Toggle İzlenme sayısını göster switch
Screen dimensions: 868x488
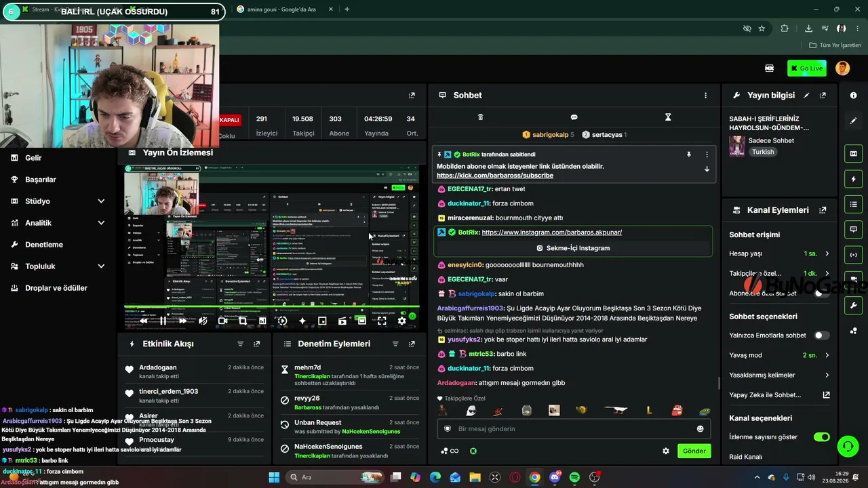click(821, 437)
